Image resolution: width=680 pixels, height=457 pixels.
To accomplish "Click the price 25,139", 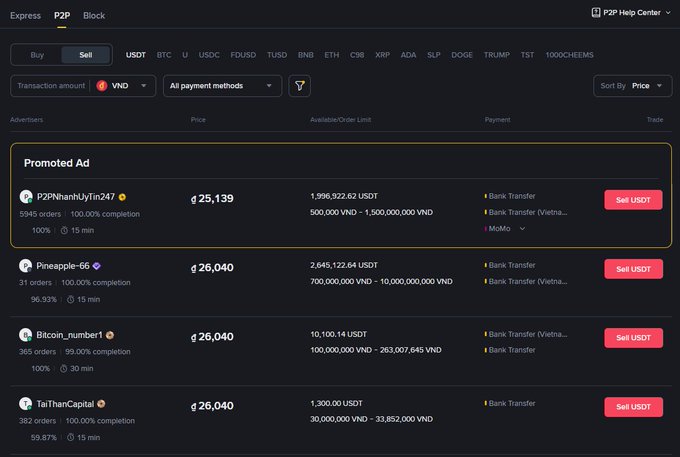I will pyautogui.click(x=212, y=199).
